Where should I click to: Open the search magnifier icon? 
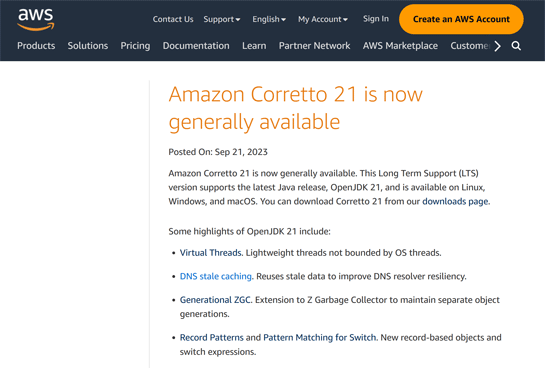(516, 46)
